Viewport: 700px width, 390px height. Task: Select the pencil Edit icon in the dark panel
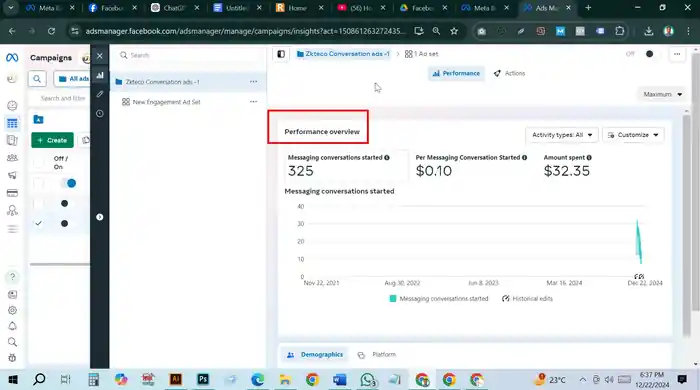pyautogui.click(x=100, y=94)
